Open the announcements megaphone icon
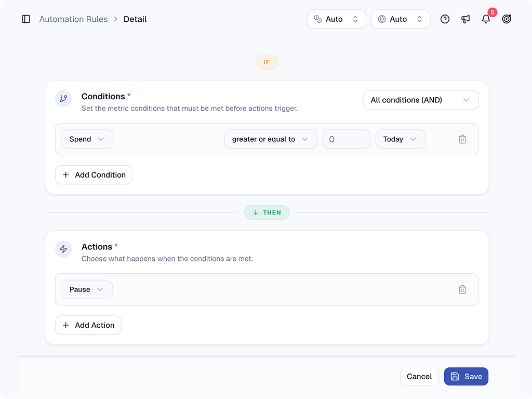532x399 pixels. (465, 19)
